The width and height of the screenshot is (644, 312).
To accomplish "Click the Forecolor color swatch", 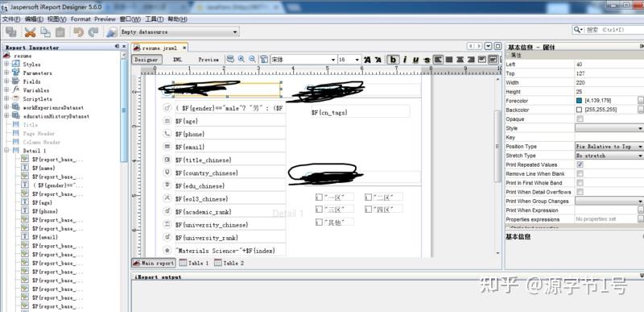I will (x=579, y=101).
